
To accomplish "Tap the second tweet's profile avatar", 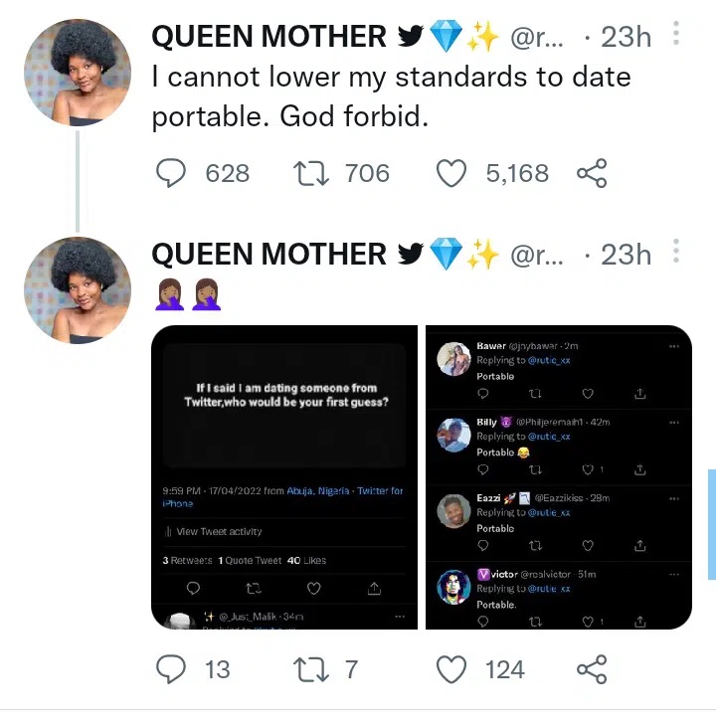I will 78,289.
